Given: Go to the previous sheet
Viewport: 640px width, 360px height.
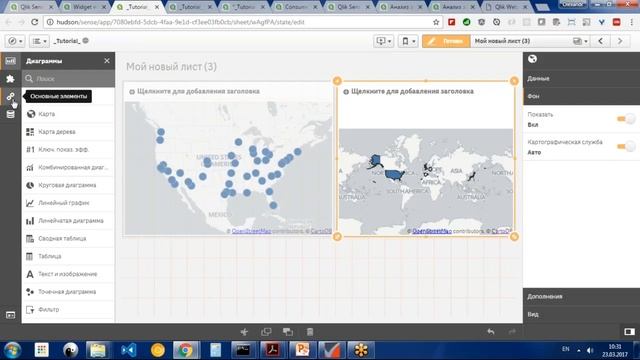Looking at the screenshot, I should point(600,41).
